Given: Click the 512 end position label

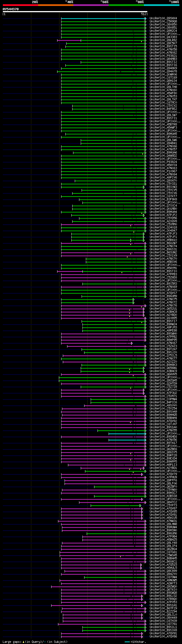Looking at the screenshot, I should (144, 14).
